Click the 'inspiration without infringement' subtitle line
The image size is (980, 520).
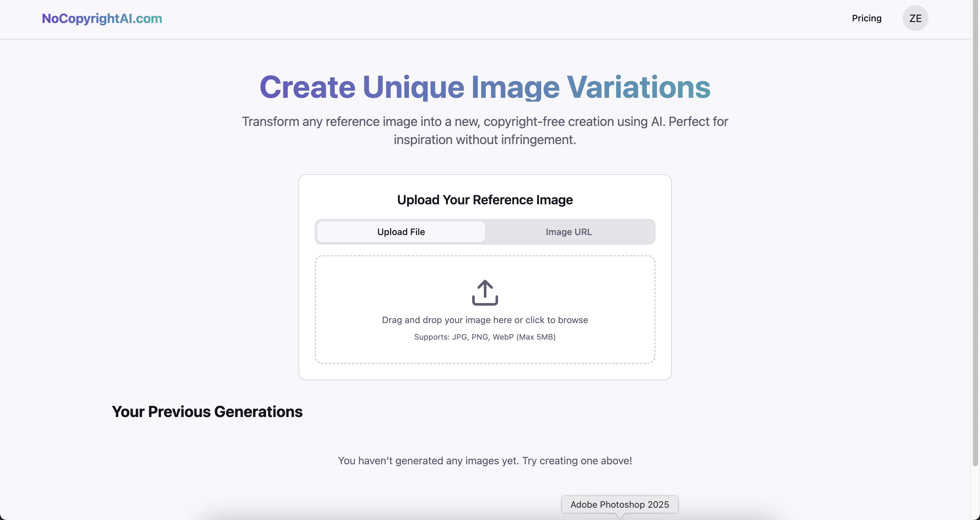485,140
